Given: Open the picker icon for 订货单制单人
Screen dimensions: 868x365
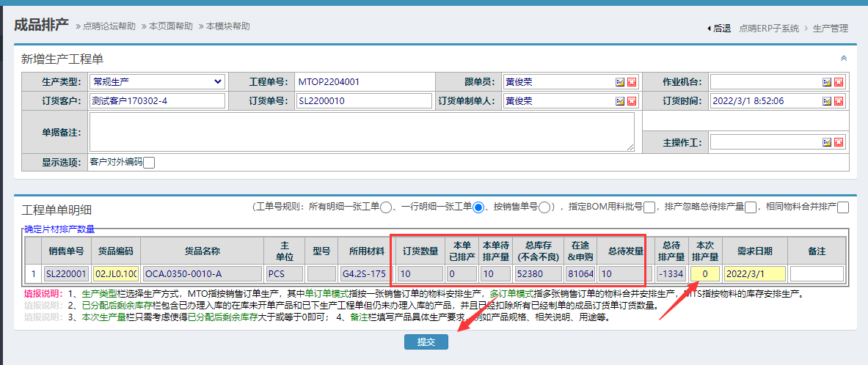Looking at the screenshot, I should coord(620,101).
